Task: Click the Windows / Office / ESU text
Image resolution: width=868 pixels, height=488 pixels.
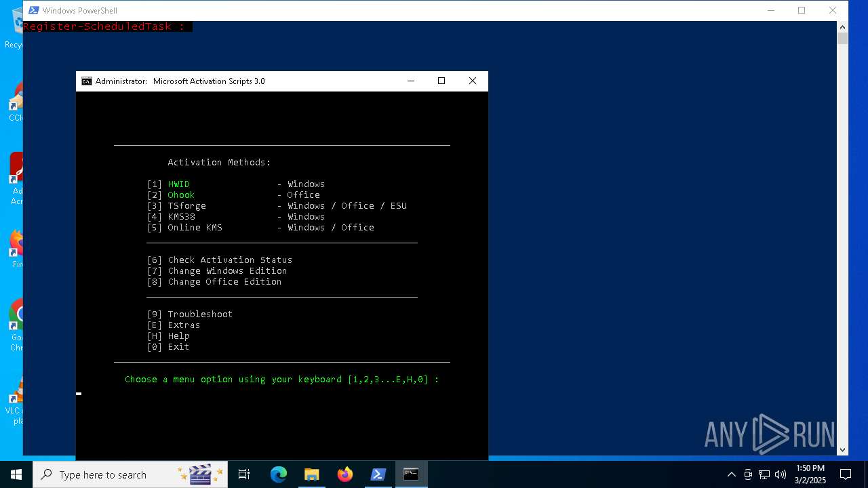Action: [x=347, y=206]
